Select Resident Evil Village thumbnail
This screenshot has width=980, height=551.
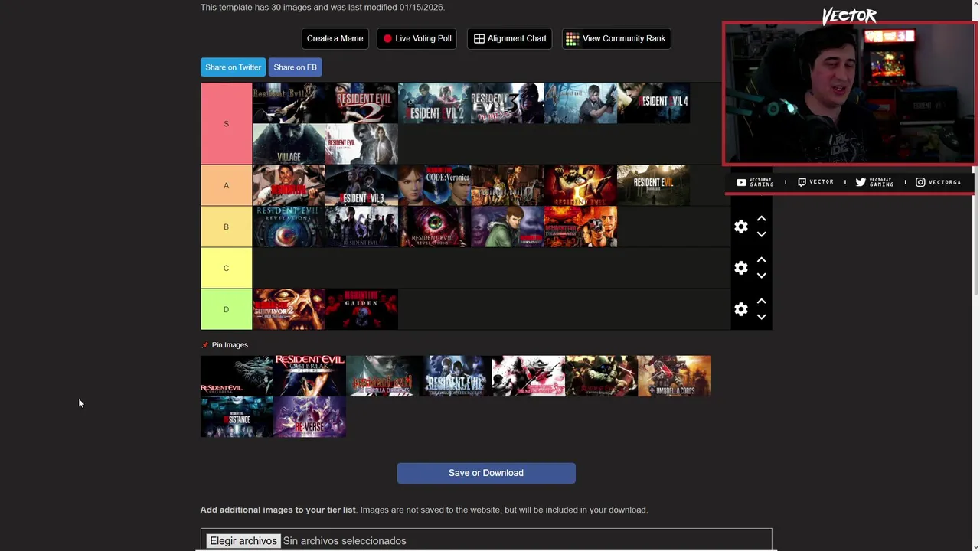click(x=289, y=144)
